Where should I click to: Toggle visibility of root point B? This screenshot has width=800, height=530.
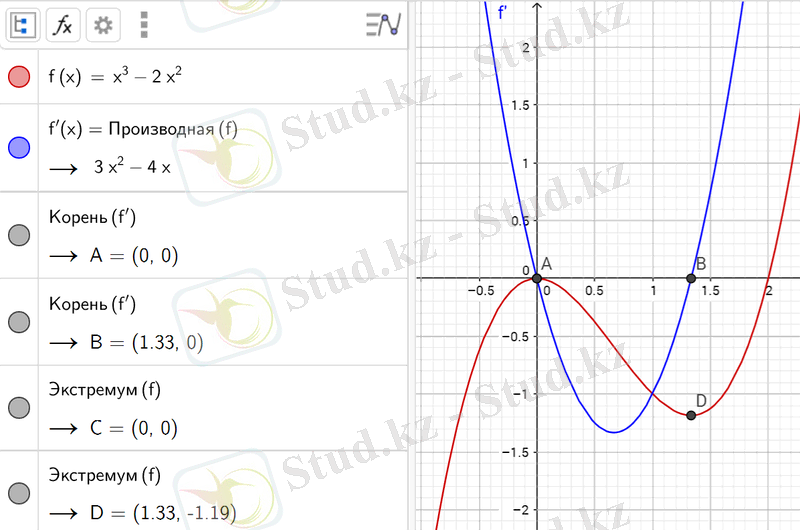19,322
